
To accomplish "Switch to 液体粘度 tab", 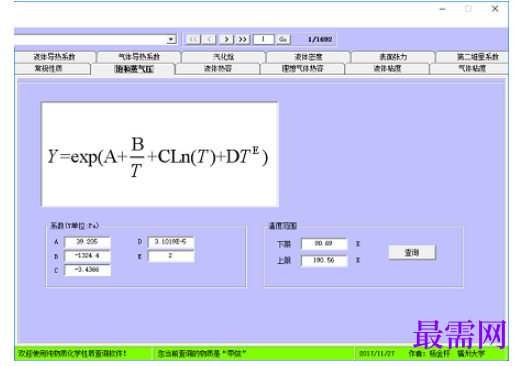I will coord(387,69).
